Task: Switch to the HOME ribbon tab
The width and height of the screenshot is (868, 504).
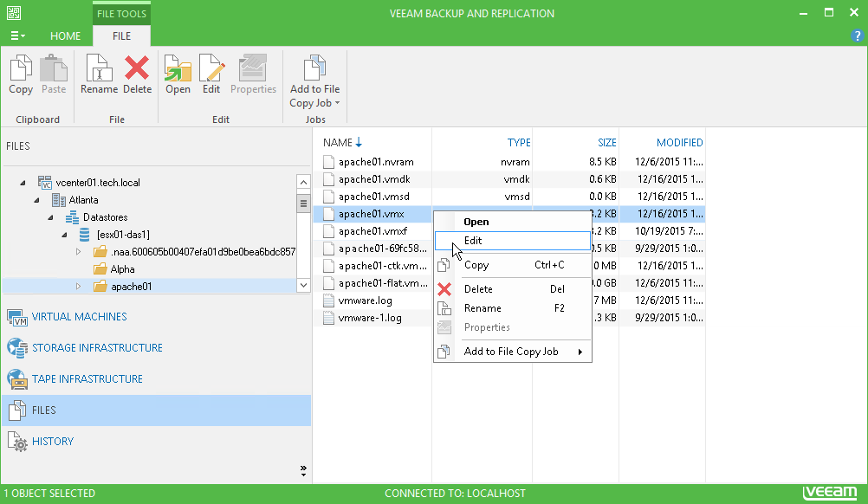Action: click(x=65, y=36)
